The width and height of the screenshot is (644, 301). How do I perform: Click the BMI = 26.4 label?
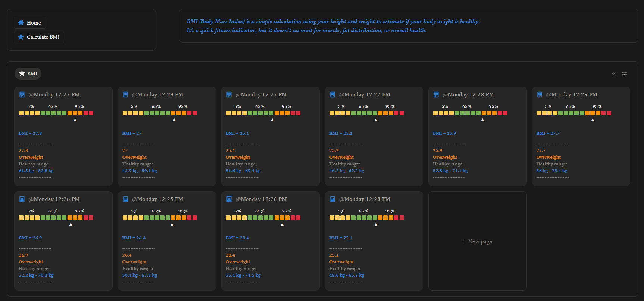pyautogui.click(x=134, y=238)
